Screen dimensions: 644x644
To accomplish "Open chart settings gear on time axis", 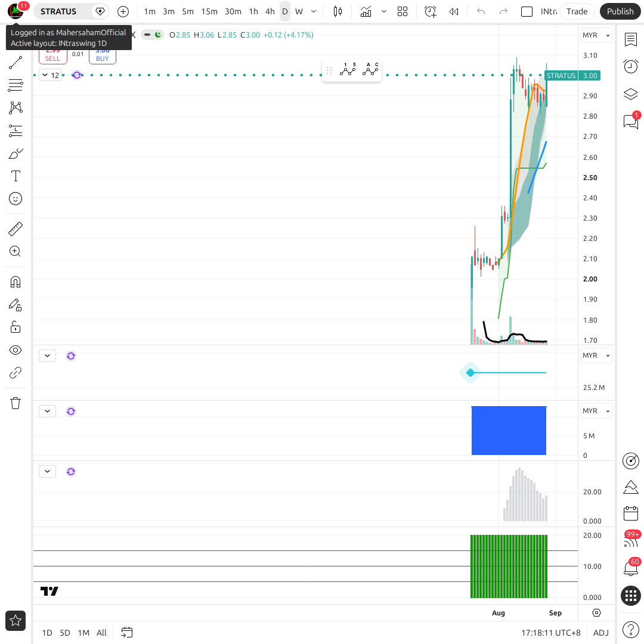I will 596,613.
